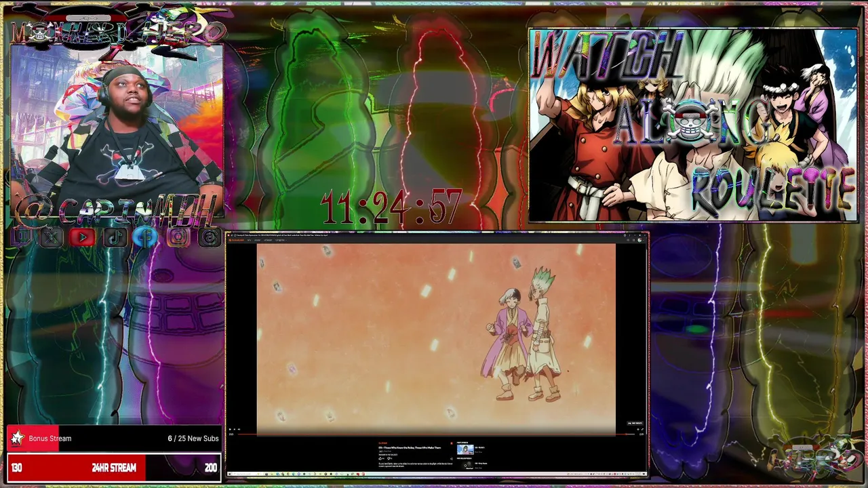Open the red YouTube social icon

[x=83, y=237]
